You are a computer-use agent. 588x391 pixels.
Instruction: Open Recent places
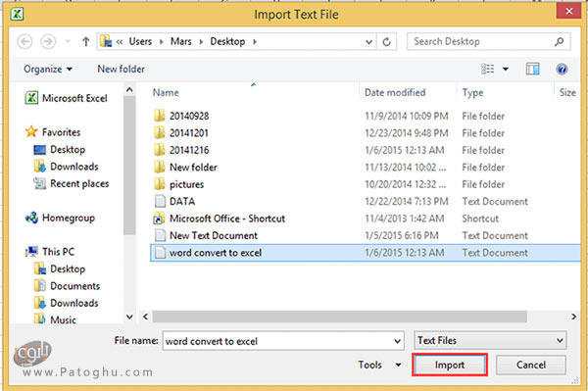(72, 183)
